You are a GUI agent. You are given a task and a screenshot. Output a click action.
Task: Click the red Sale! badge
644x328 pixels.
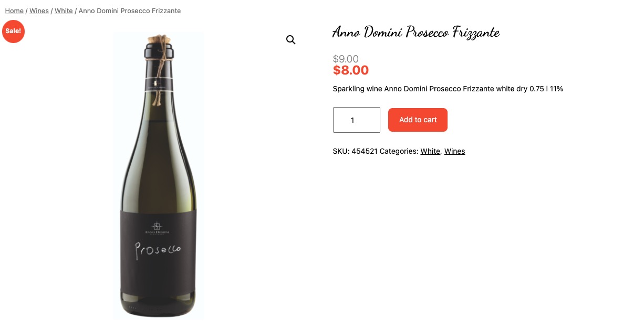13,31
